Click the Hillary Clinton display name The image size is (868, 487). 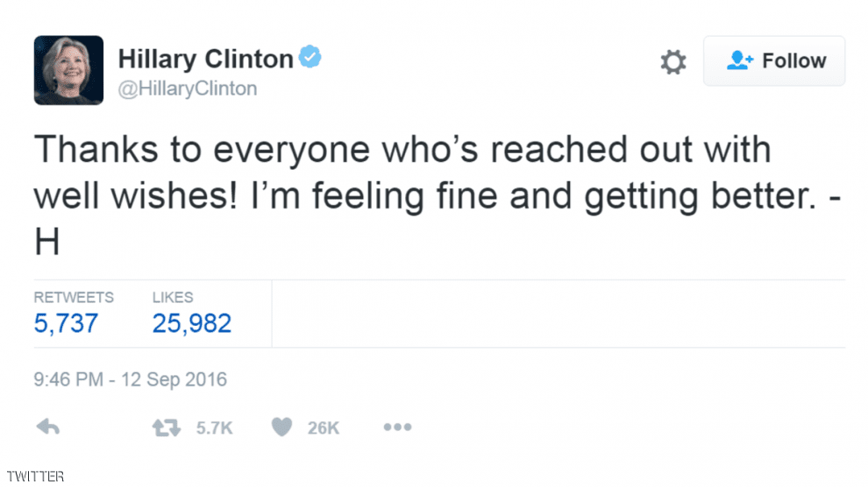point(205,59)
